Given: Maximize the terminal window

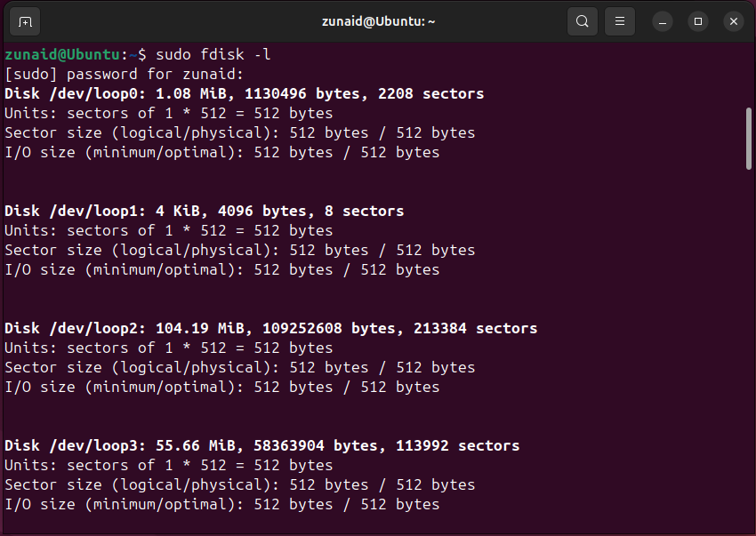Looking at the screenshot, I should point(697,21).
